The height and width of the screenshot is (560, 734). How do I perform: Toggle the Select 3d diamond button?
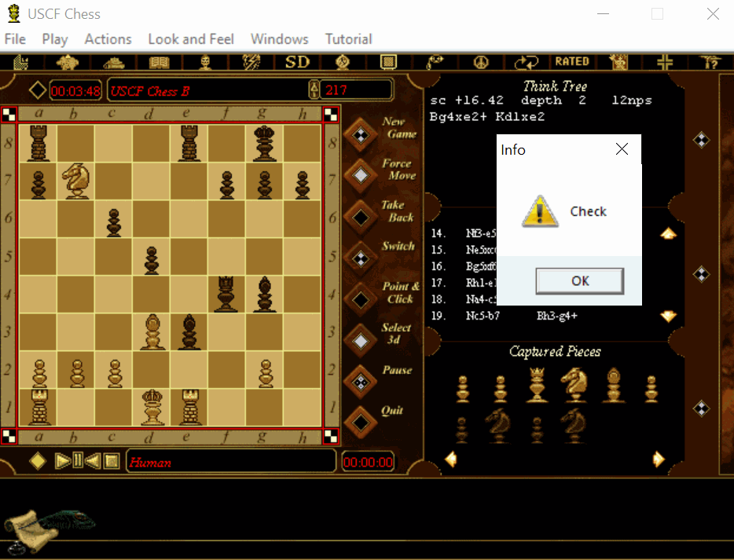pyautogui.click(x=361, y=341)
